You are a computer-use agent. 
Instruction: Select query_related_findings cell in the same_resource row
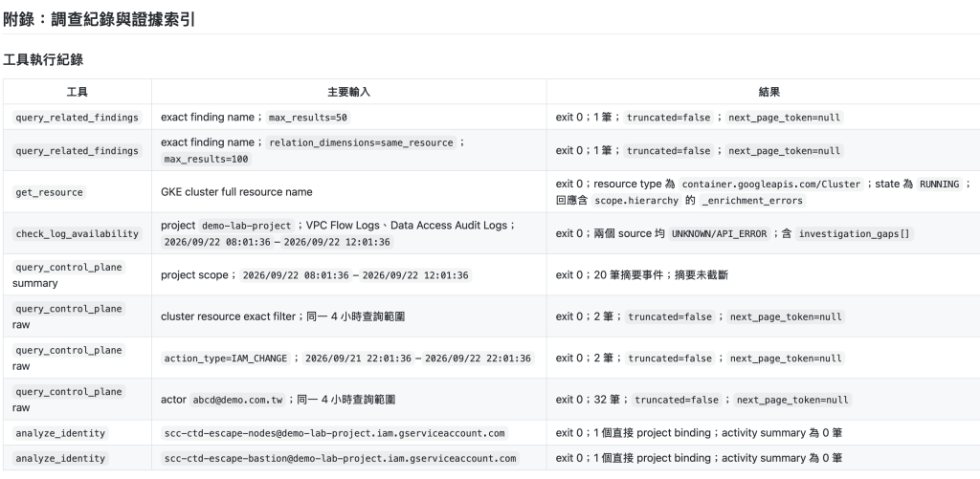[x=78, y=150]
